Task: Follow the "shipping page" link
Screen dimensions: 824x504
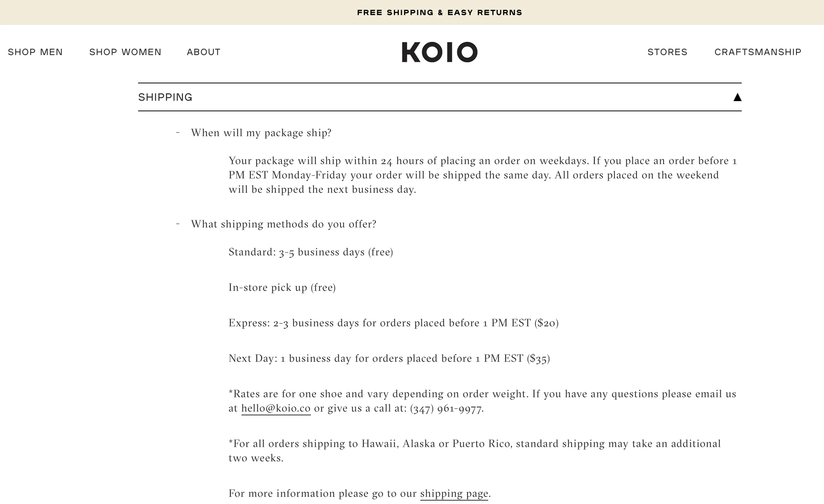Action: pyautogui.click(x=454, y=494)
